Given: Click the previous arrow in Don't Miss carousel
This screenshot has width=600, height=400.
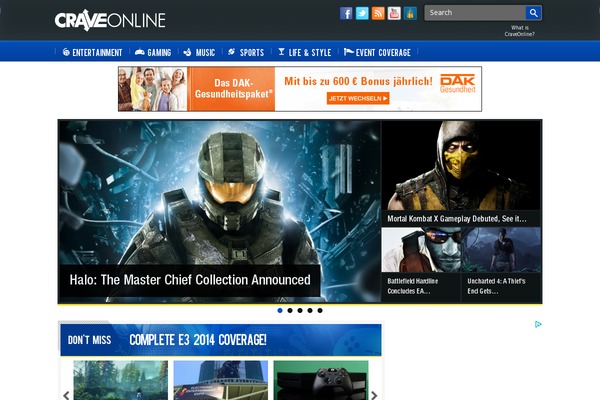Looking at the screenshot, I should click(x=66, y=395).
